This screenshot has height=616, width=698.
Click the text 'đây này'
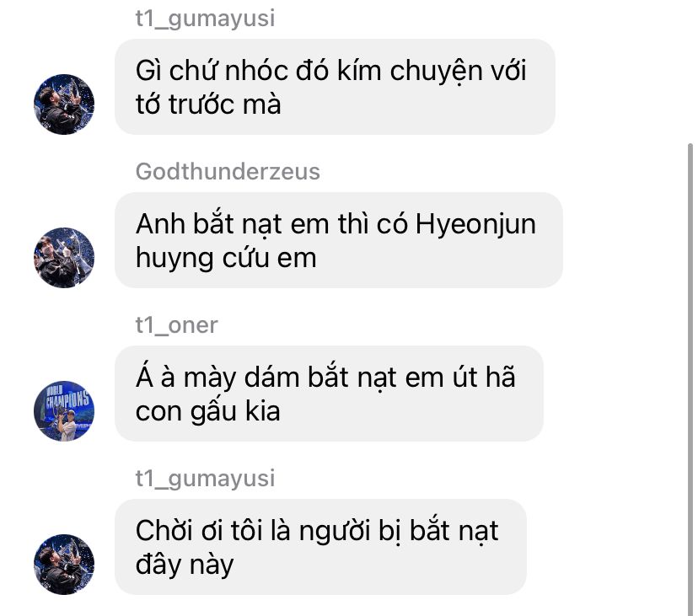[x=185, y=565]
